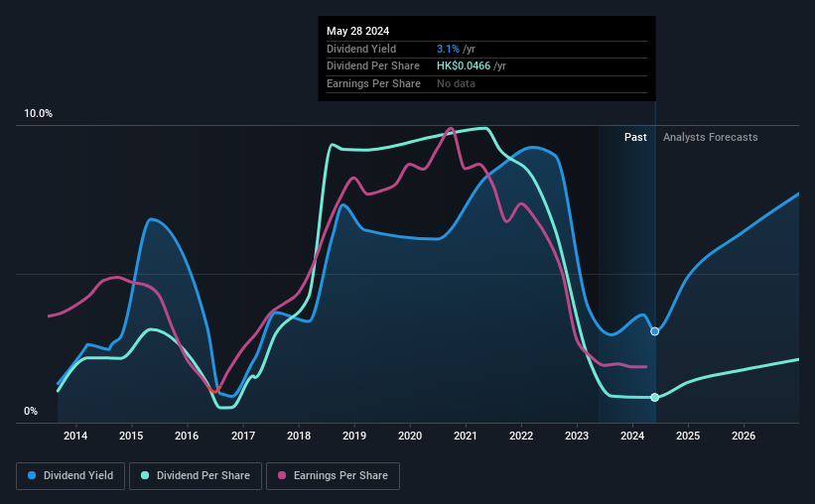Select the 2026 x-axis label
Screen dimensions: 815x504
pyautogui.click(x=744, y=436)
